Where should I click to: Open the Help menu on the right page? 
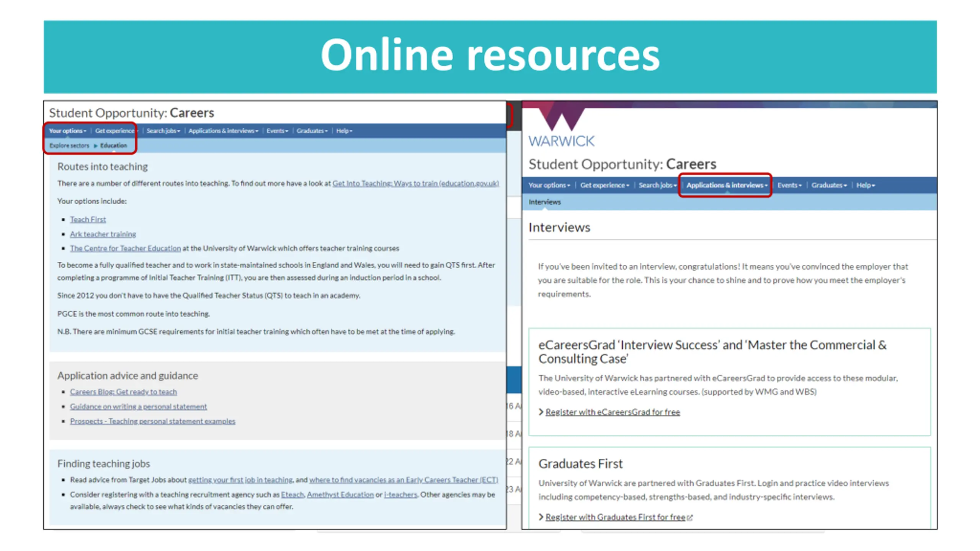[x=866, y=185]
